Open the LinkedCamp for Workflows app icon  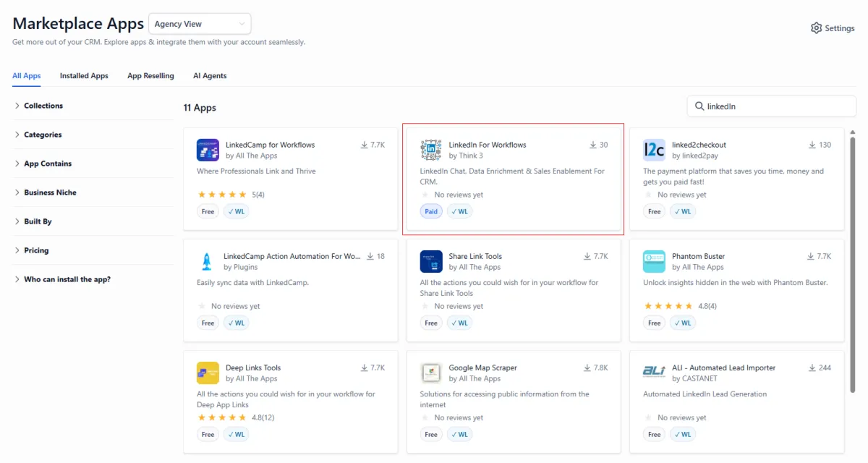click(208, 150)
